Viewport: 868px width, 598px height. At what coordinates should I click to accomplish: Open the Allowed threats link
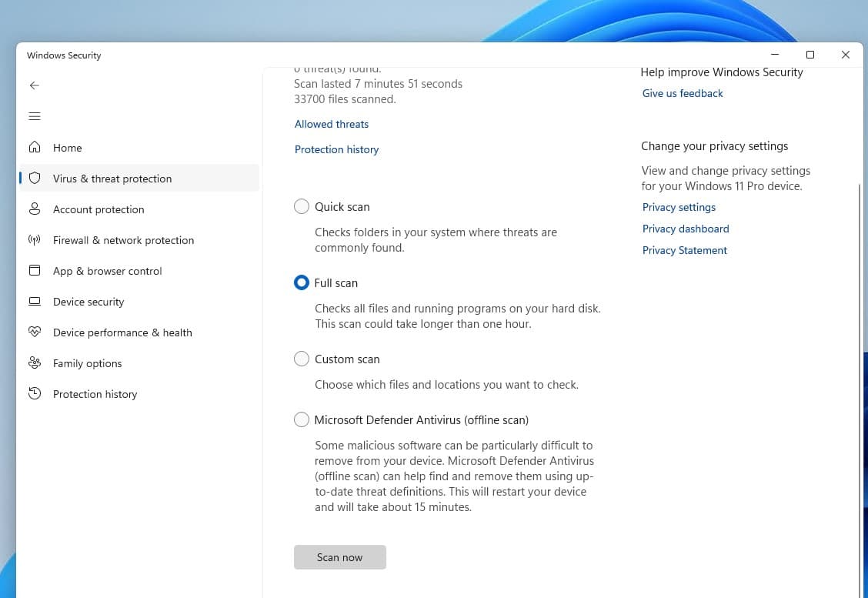[332, 124]
